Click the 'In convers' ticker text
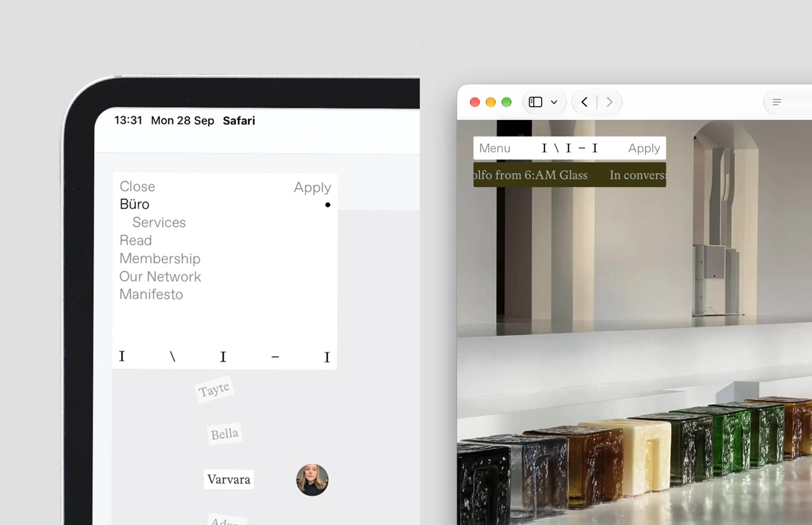The width and height of the screenshot is (812, 525). click(x=637, y=175)
